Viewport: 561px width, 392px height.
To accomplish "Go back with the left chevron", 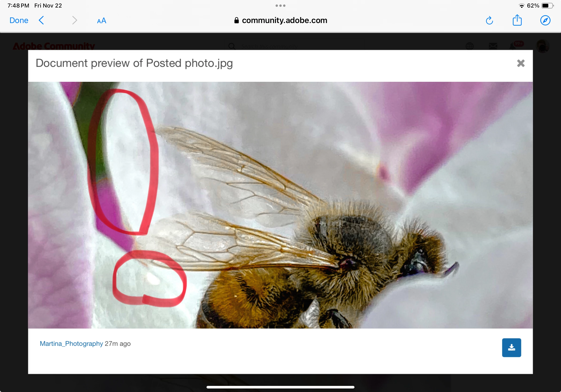I will (42, 20).
